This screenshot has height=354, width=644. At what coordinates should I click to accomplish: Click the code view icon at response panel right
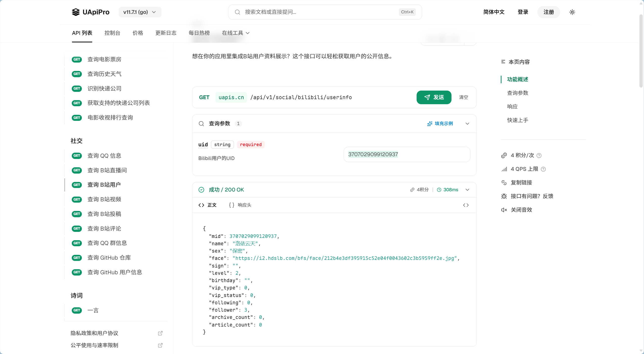coord(466,205)
